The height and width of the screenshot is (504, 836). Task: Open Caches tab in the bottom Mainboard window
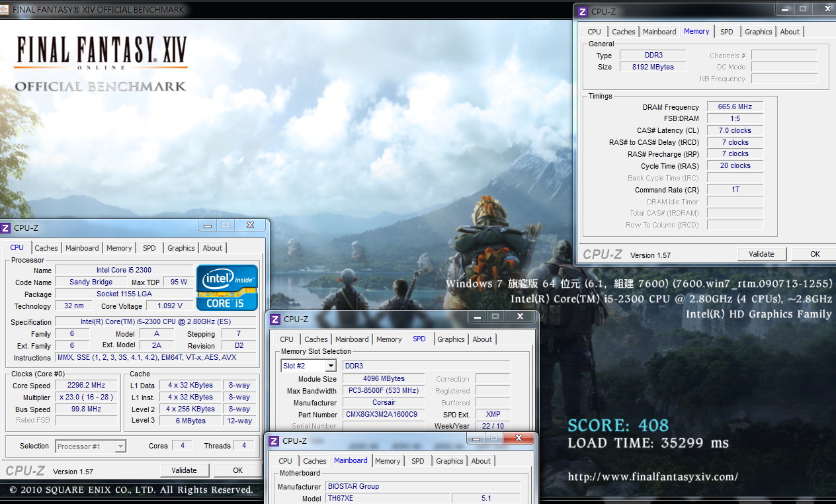(x=315, y=461)
